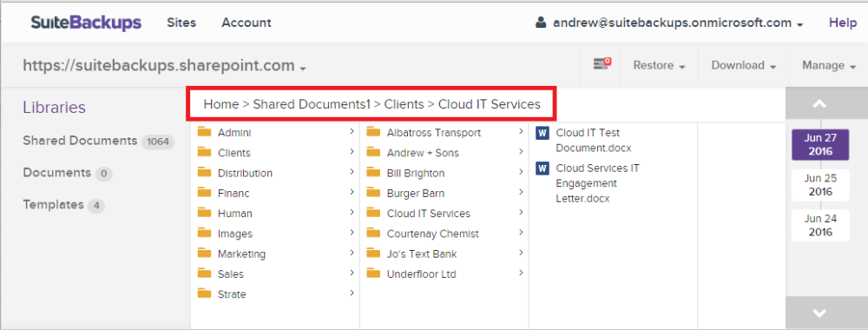Click the backup status notification icon
868x330 pixels.
click(602, 63)
